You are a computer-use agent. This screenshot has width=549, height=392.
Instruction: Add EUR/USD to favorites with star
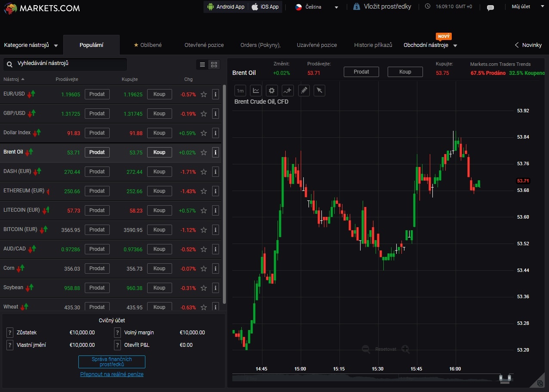tap(204, 94)
